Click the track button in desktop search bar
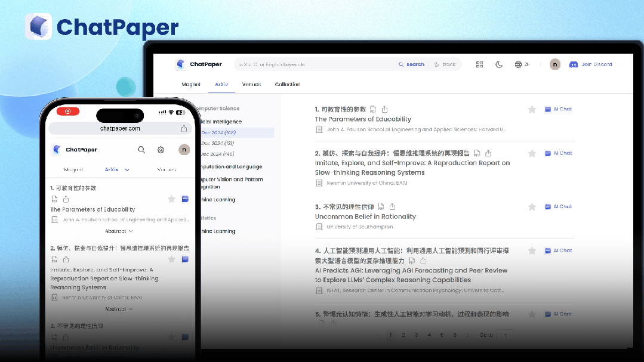The height and width of the screenshot is (362, 644). point(445,64)
